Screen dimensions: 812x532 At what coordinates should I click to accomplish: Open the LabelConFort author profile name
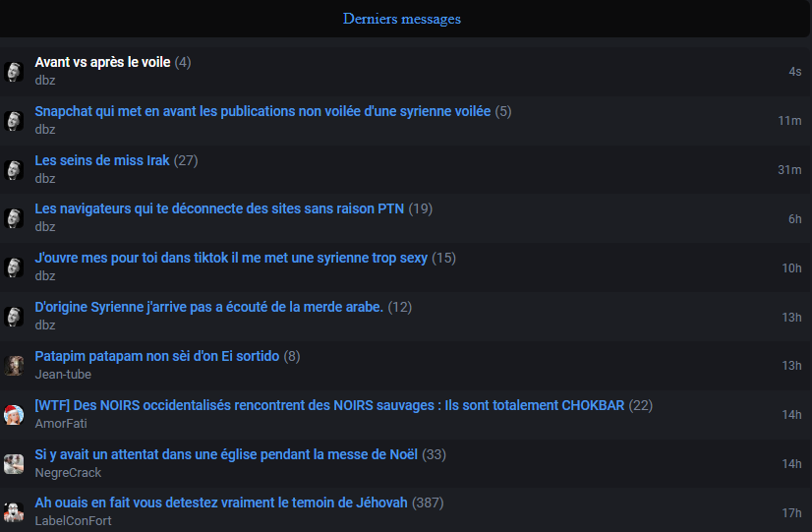pos(74,521)
